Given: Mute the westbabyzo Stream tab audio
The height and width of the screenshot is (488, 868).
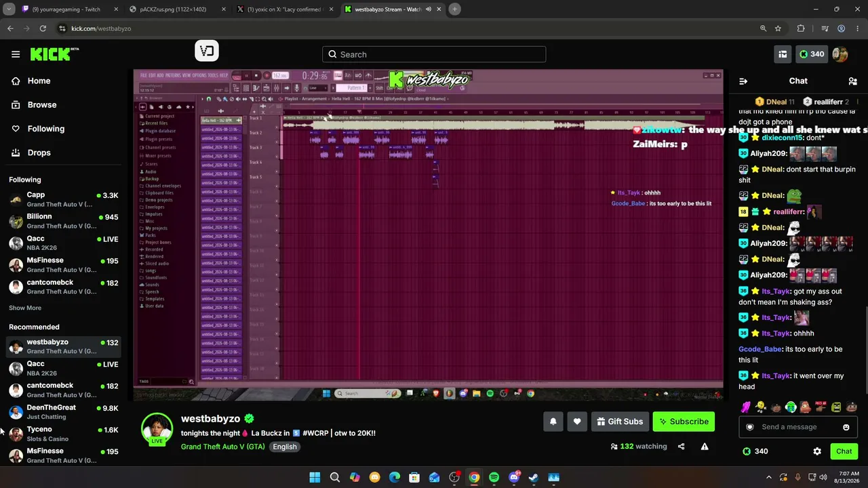Looking at the screenshot, I should (428, 9).
